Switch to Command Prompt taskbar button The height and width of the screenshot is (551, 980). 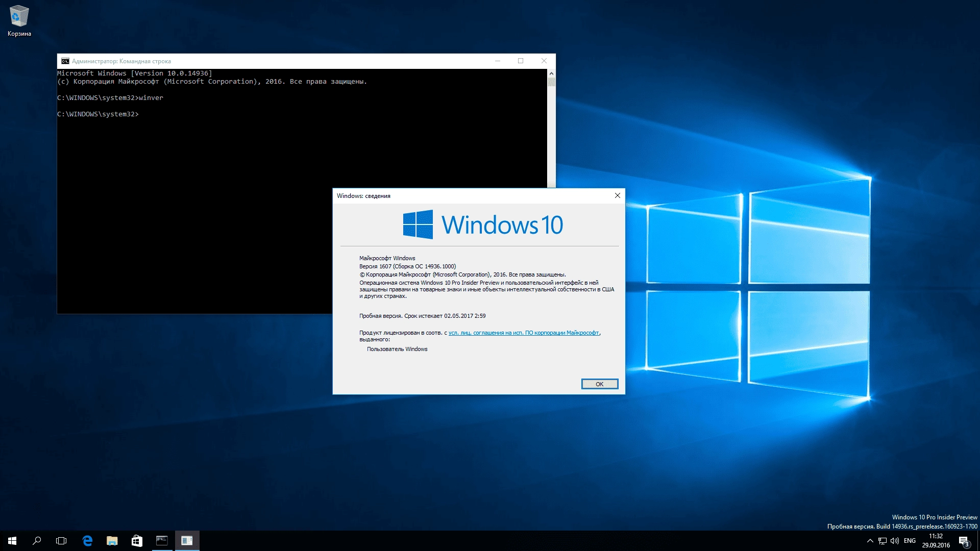pyautogui.click(x=162, y=541)
